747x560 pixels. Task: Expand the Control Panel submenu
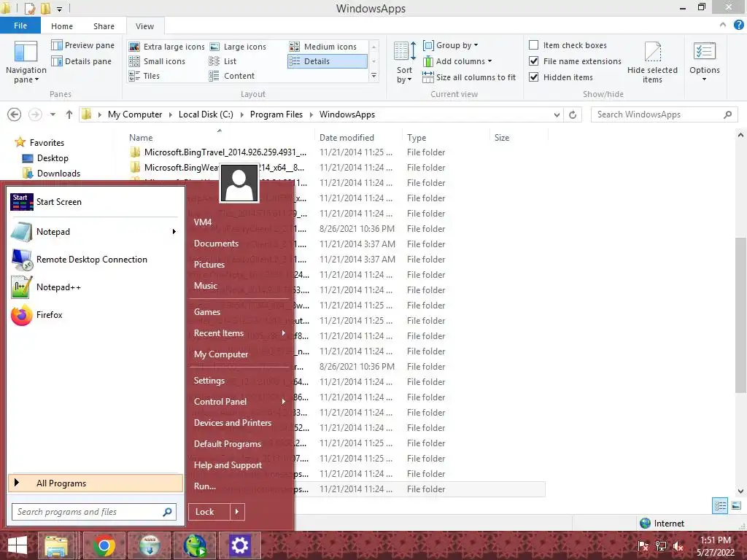pyautogui.click(x=284, y=402)
